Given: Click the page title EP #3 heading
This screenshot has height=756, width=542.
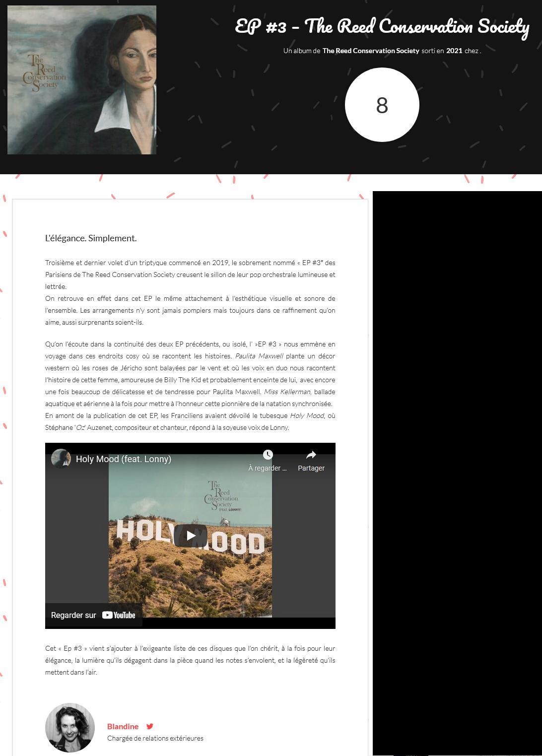Looking at the screenshot, I should tap(382, 26).
